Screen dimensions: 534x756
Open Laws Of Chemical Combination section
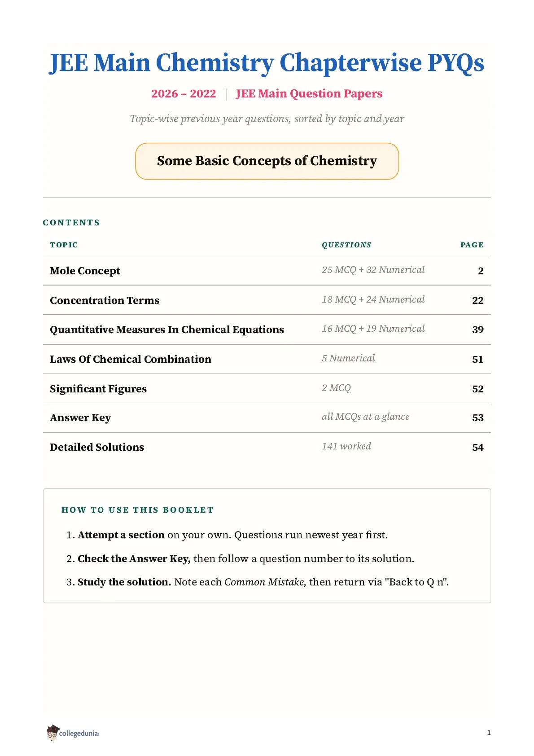click(131, 359)
